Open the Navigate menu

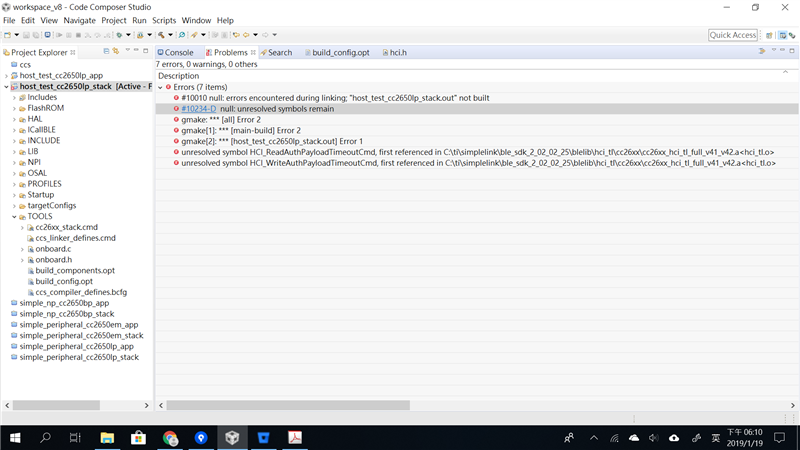point(80,20)
